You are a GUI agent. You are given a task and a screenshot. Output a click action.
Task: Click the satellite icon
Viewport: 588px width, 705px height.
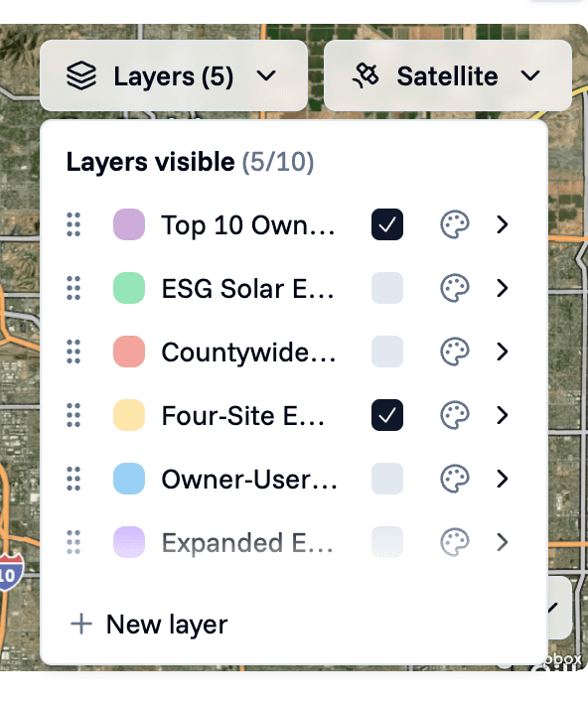pyautogui.click(x=366, y=75)
